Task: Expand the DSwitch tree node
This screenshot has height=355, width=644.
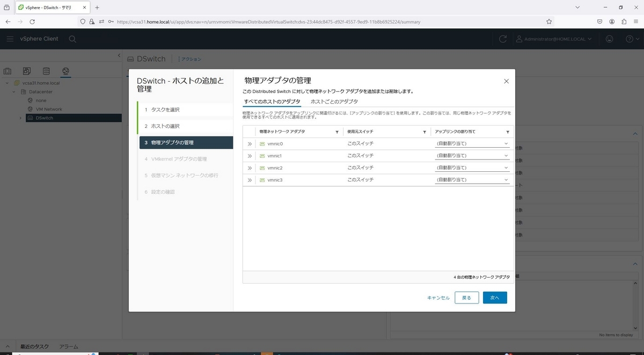Action: [21, 118]
